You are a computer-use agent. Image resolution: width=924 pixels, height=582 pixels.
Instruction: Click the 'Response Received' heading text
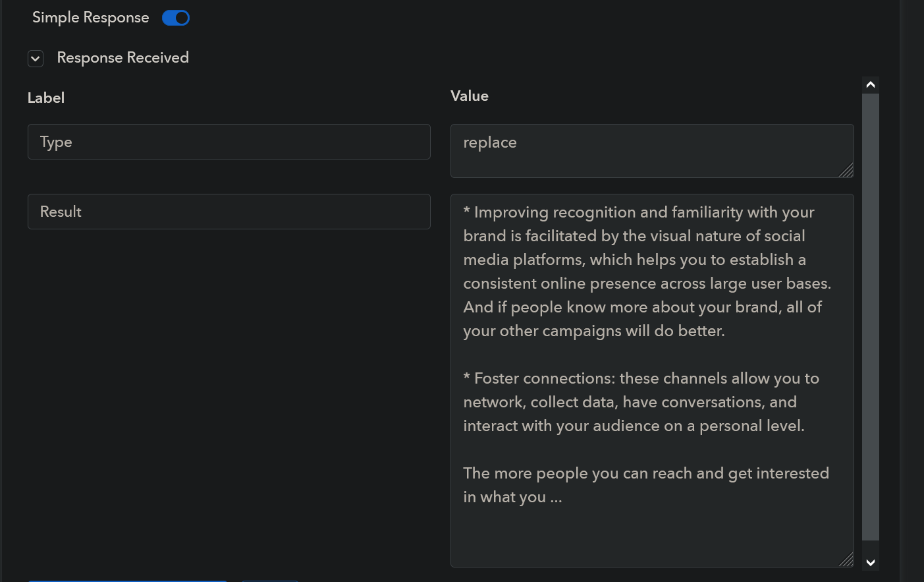(x=123, y=58)
